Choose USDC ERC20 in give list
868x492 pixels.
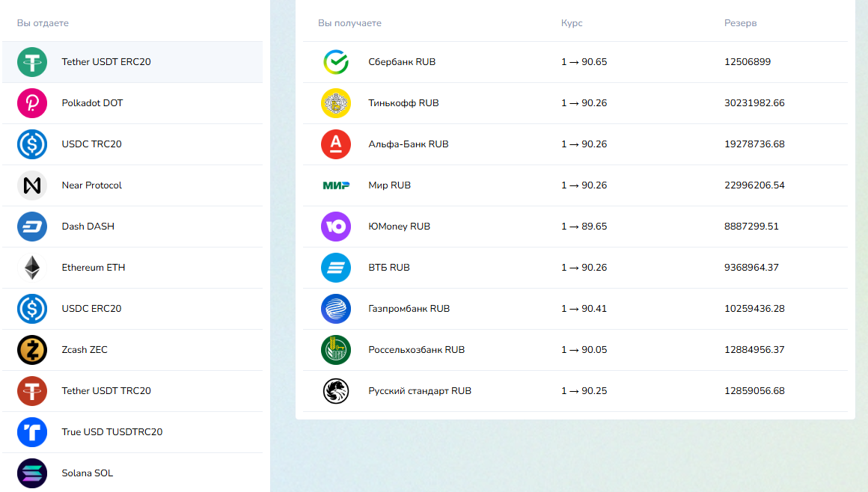coord(132,309)
